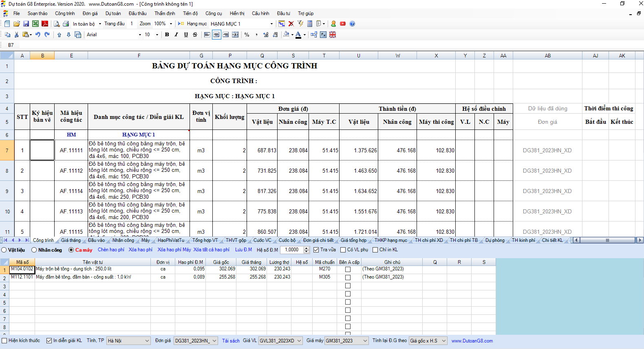The image size is (644, 349).
Task: Open the Đơn giá menu
Action: click(x=90, y=13)
